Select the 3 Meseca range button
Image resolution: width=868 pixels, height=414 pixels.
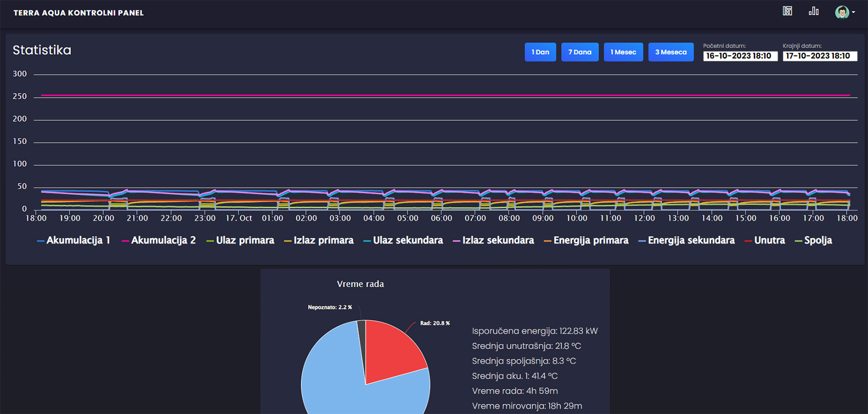click(671, 52)
